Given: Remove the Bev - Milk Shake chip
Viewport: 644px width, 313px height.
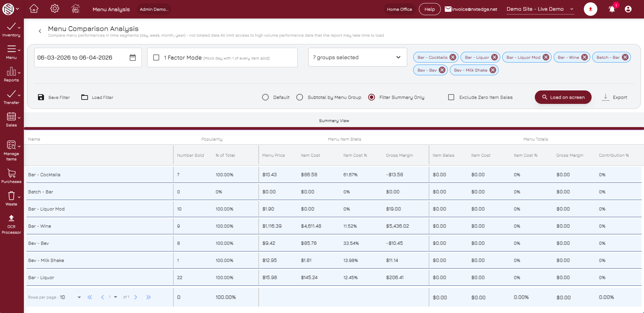Looking at the screenshot, I should 493,70.
